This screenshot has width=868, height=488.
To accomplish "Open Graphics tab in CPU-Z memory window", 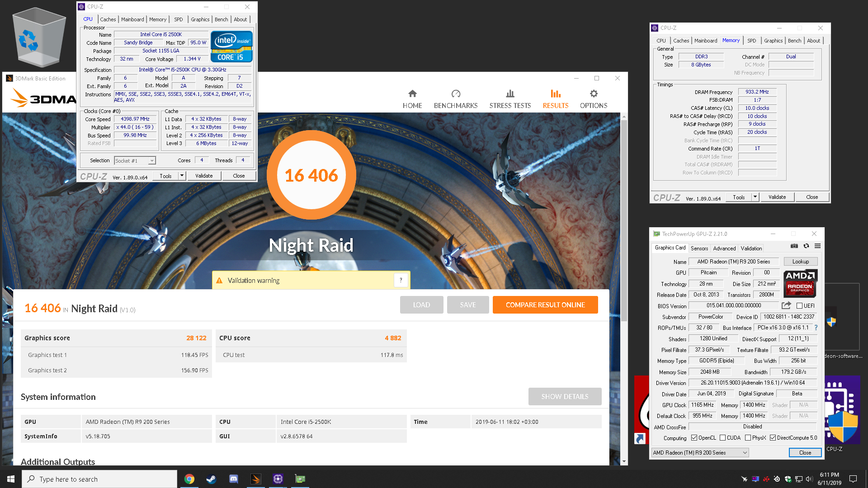I will 773,41.
